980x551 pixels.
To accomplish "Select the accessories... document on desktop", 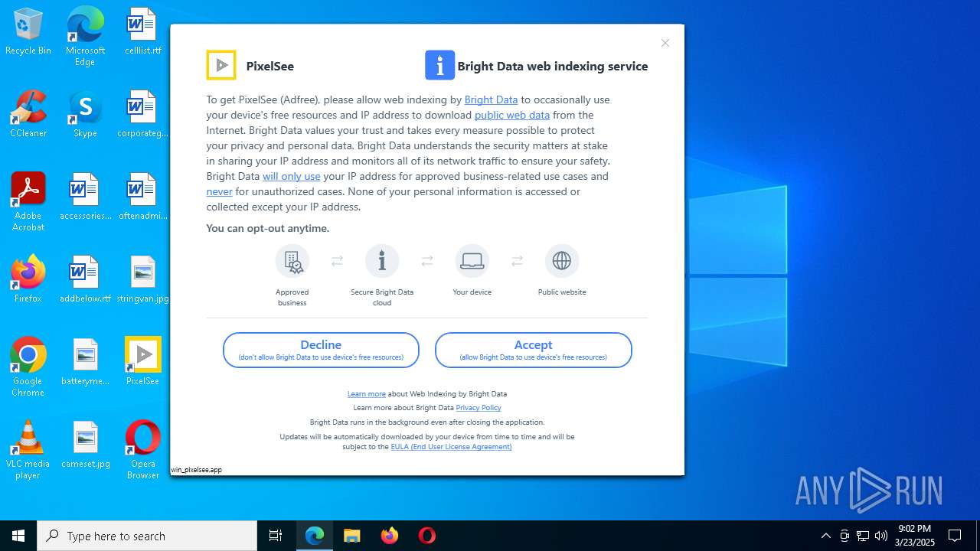I will 85,197.
